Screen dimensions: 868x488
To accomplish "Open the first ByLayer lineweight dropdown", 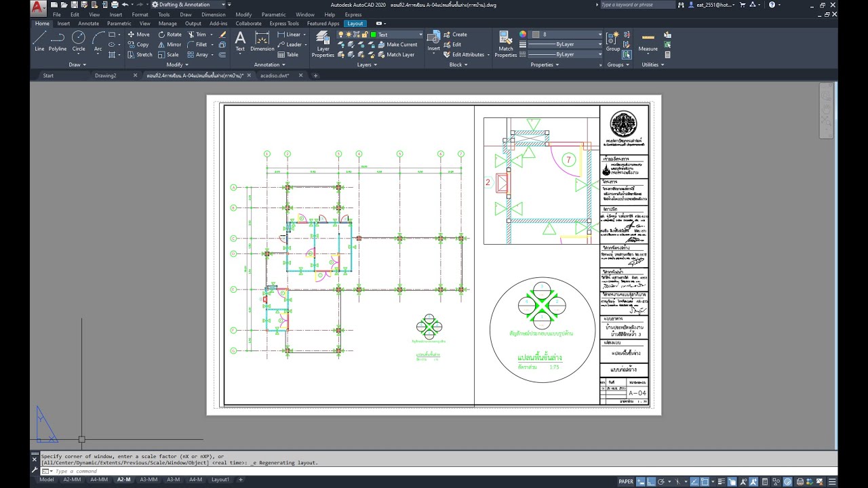I will point(566,45).
